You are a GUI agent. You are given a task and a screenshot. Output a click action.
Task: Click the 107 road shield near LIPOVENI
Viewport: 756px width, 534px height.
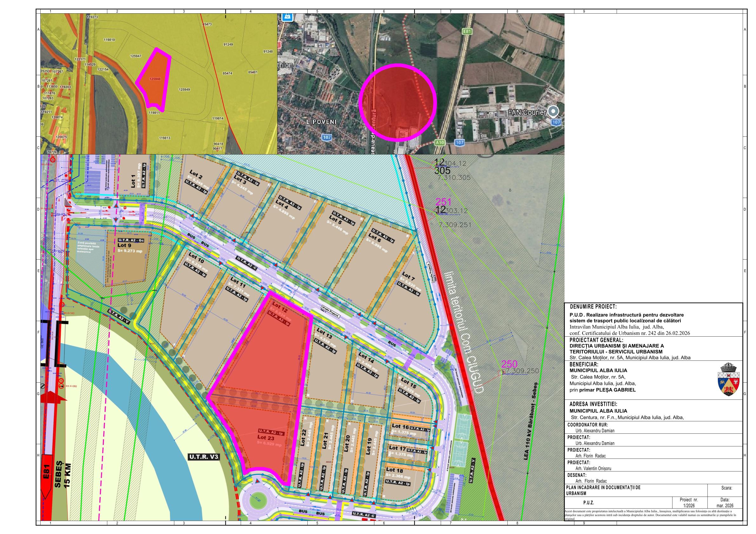[327, 137]
